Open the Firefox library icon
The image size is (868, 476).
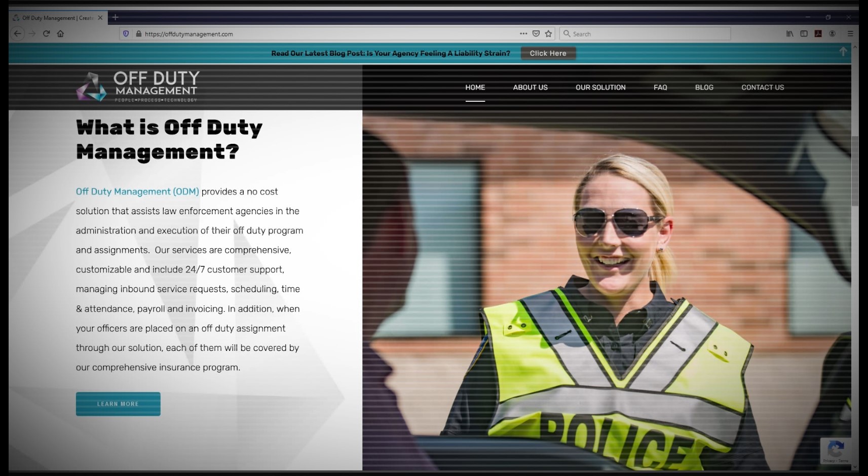[x=789, y=34]
